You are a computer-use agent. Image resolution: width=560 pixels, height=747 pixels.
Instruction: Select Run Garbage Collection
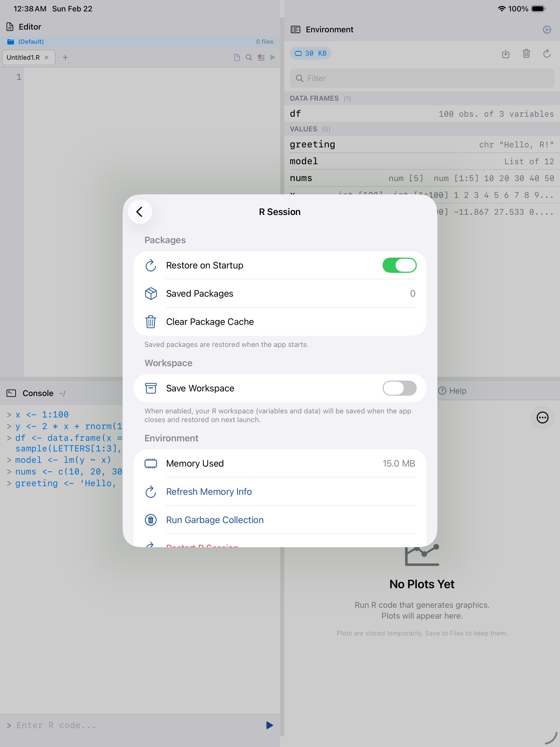coord(215,520)
